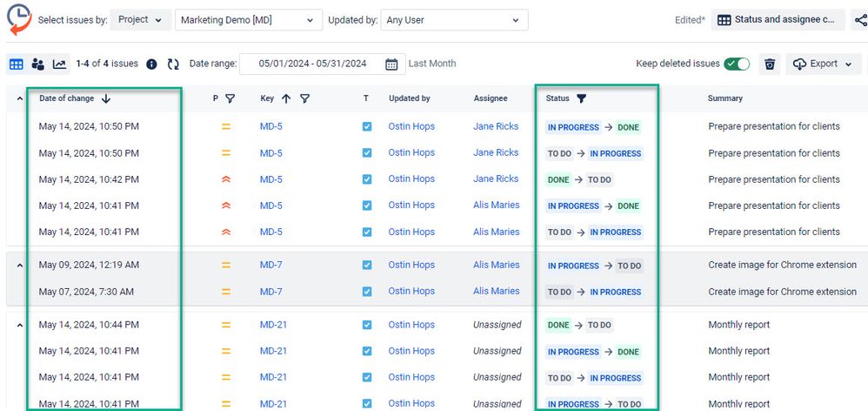Image resolution: width=868 pixels, height=411 pixels.
Task: Open the Export dropdown
Action: tap(823, 64)
